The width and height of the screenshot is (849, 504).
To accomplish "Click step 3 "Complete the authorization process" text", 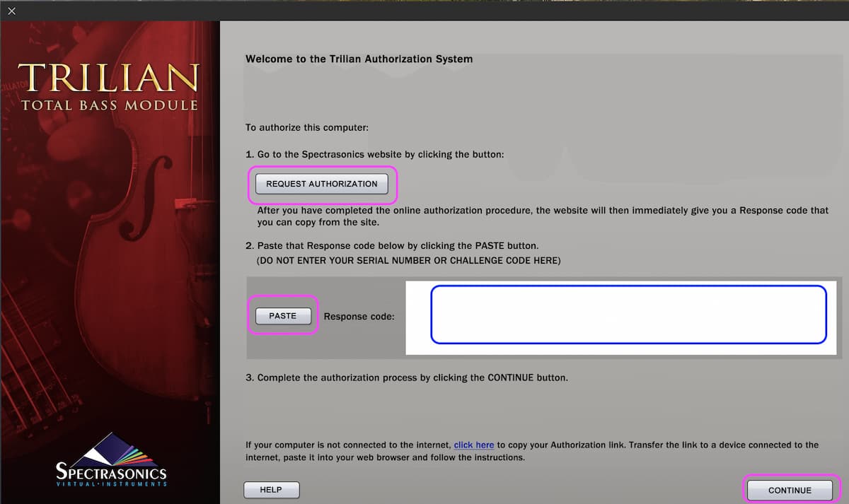I will (x=407, y=377).
